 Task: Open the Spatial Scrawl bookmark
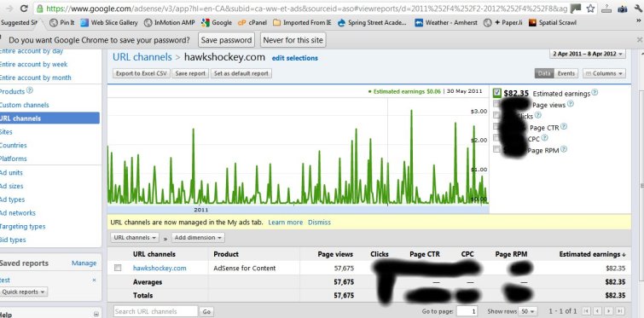553,23
